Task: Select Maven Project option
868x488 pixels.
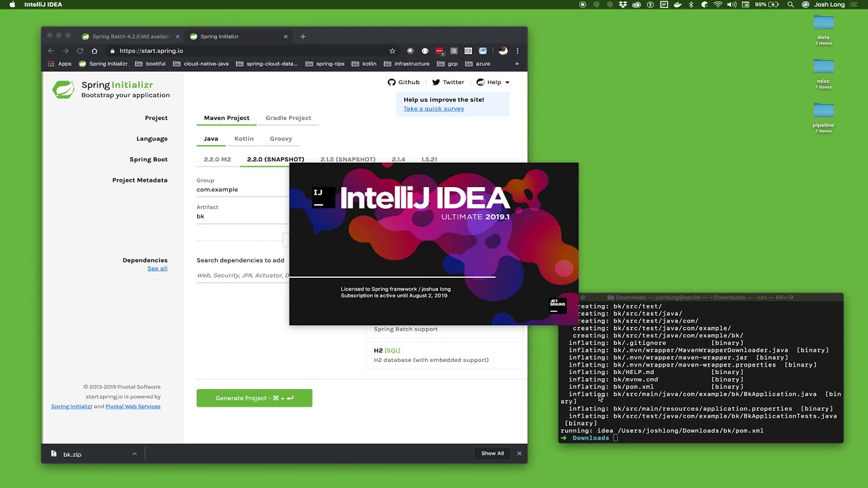Action: point(226,118)
